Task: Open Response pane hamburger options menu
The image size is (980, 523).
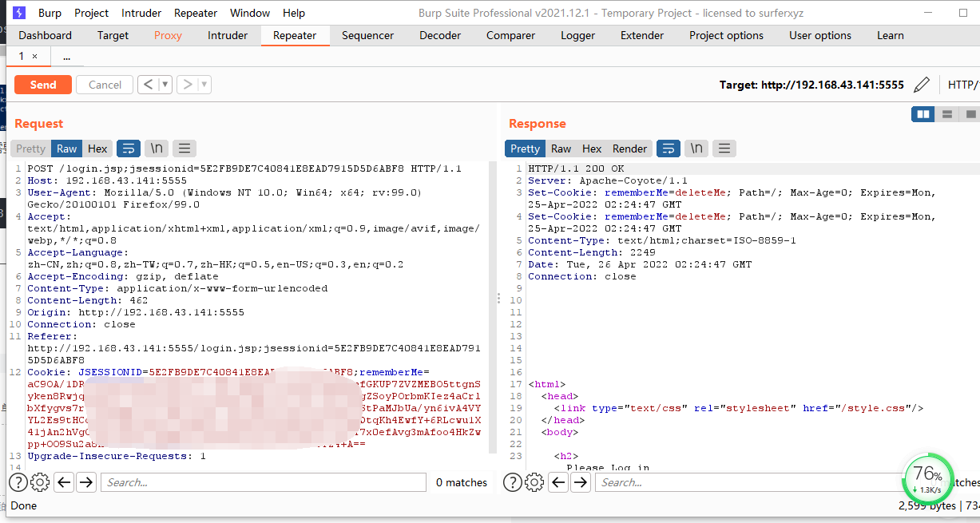Action: [724, 149]
